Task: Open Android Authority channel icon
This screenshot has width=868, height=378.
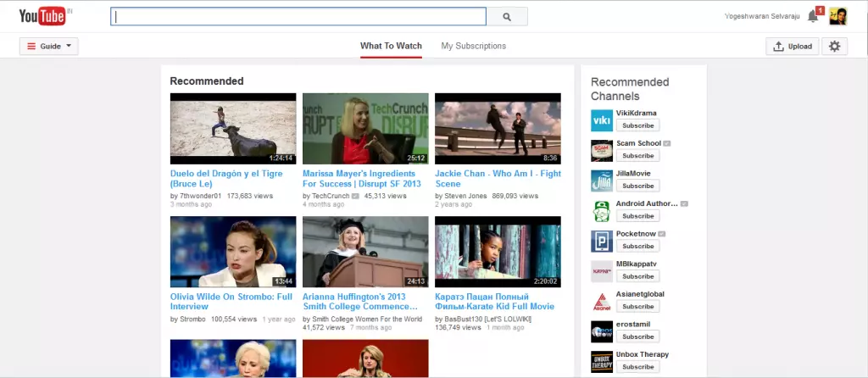Action: 602,211
